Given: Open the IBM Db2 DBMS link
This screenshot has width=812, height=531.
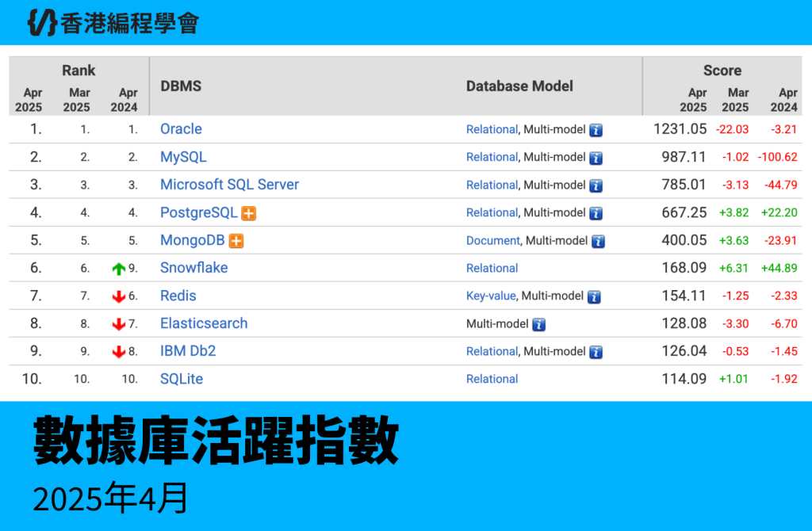Looking at the screenshot, I should click(188, 351).
